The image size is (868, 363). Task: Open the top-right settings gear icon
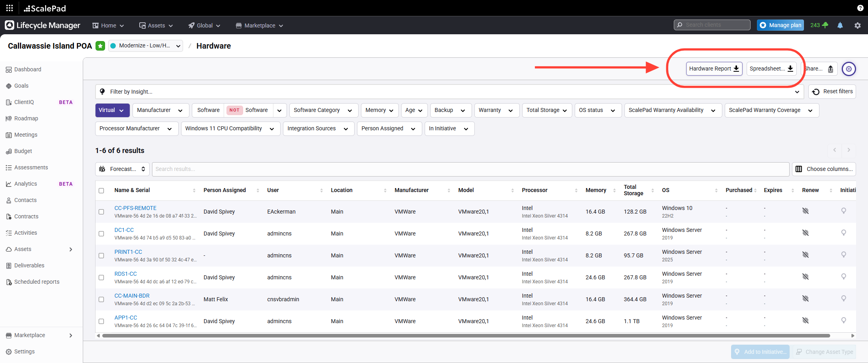click(857, 25)
